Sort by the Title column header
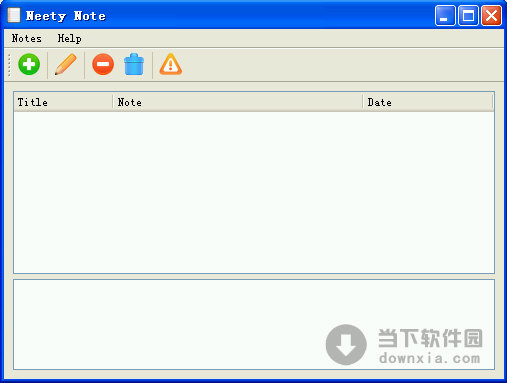 [x=63, y=102]
